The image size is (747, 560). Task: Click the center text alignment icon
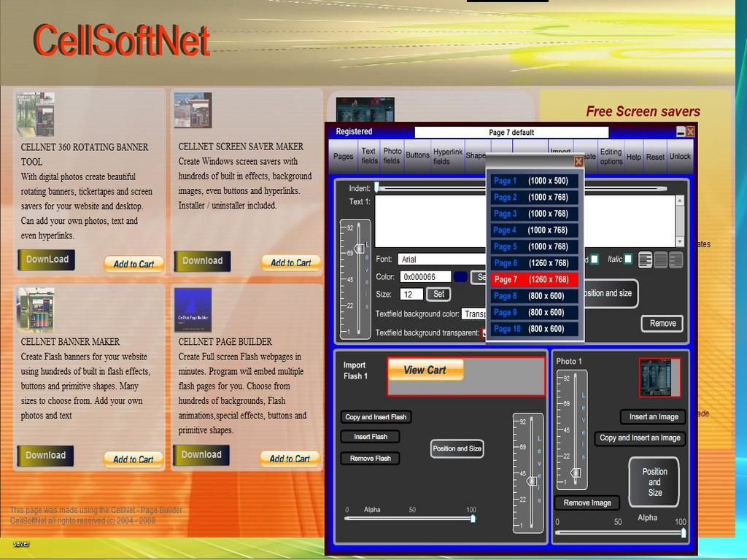tap(660, 260)
